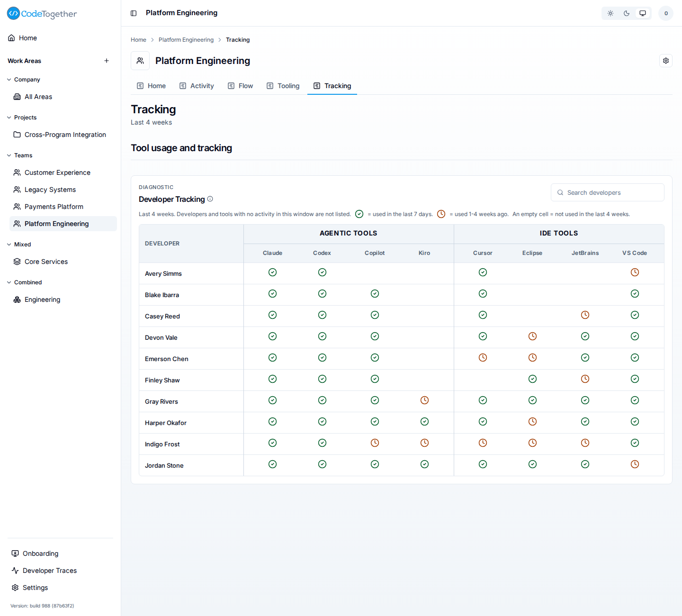Switch to the Flow tab
Viewport: 682px width, 616px height.
click(241, 86)
